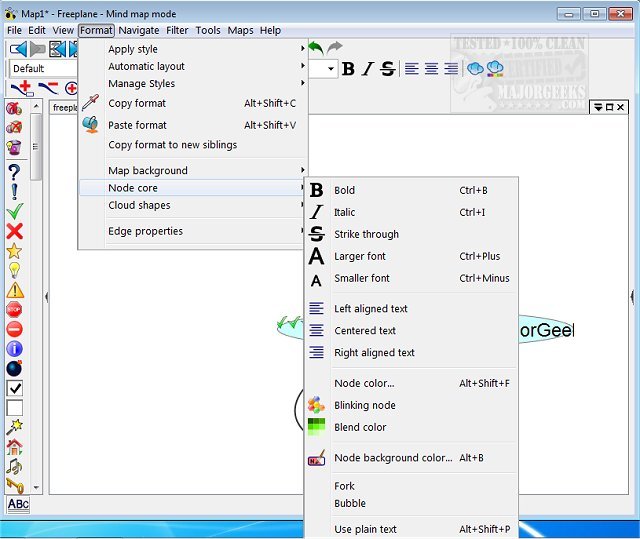Expand the Cloud shapes submenu
Image resolution: width=640 pixels, height=539 pixels.
pos(193,205)
